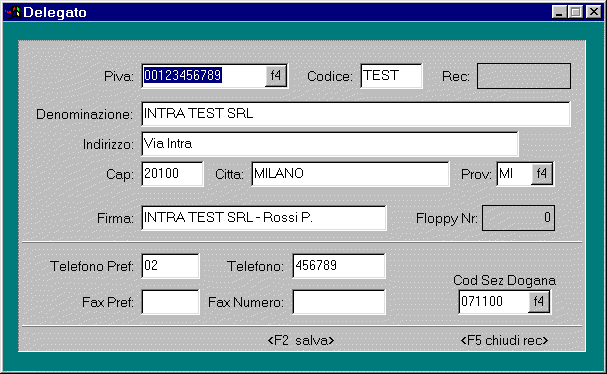Click the Cod Sez Dogana label
Image resolution: width=607 pixels, height=374 pixels.
pyautogui.click(x=504, y=280)
